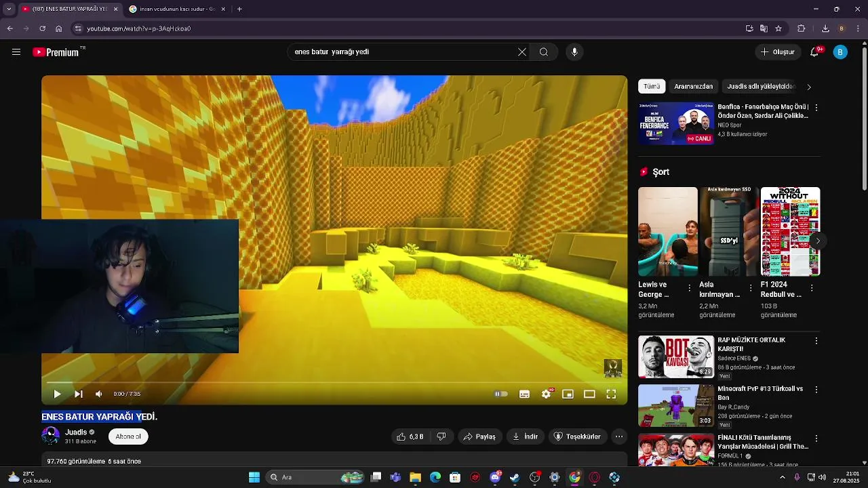The width and height of the screenshot is (868, 488).
Task: Open Benfica - Fenerbahçe live video thumbnail
Action: coord(676,123)
